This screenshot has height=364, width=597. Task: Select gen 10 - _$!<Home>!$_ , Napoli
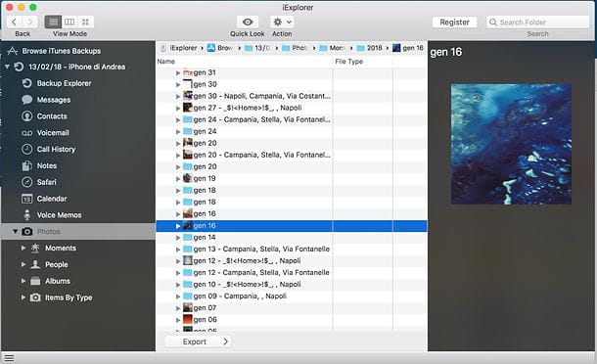pos(247,285)
